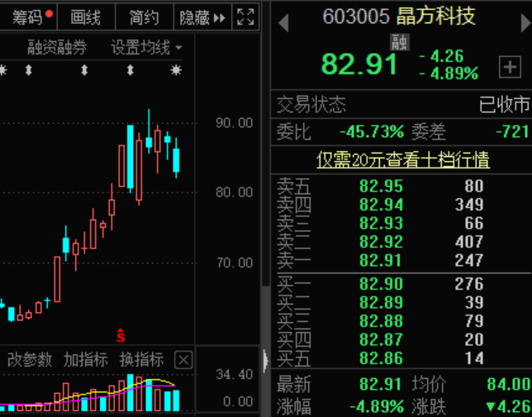Viewport: 532px width, 417px height.
Task: Open link 仅需20元查看十档行情
Action: point(403,159)
